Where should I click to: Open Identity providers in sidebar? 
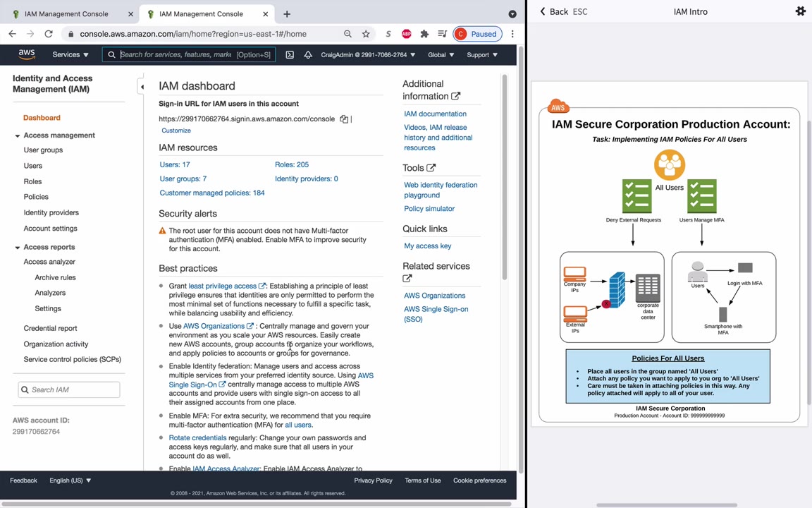click(51, 212)
